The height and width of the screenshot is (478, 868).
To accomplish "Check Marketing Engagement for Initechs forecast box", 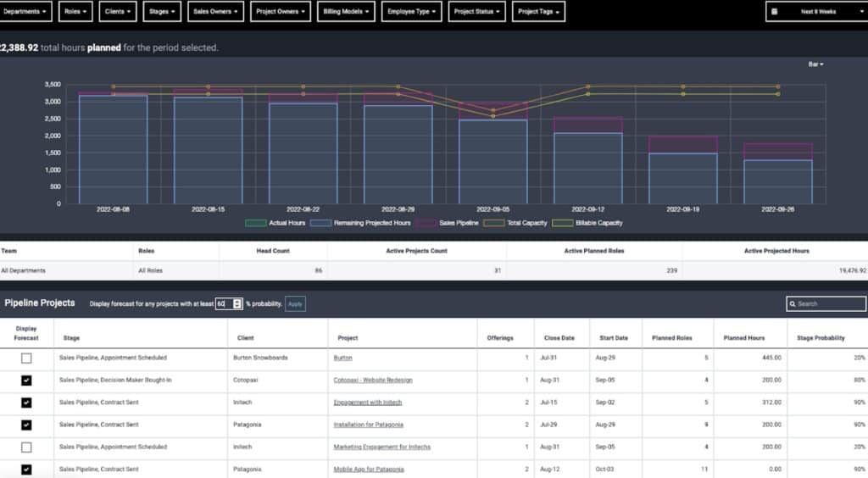I will 26,447.
